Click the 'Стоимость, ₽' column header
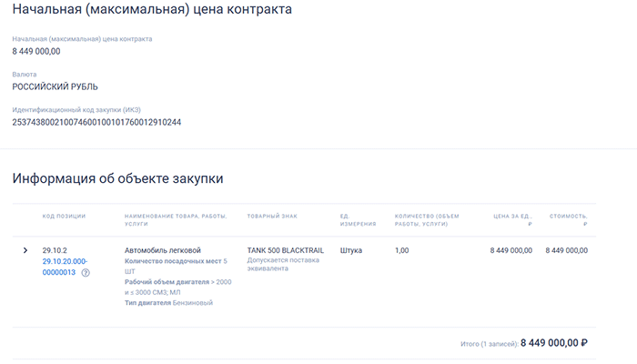Image resolution: width=637 pixels, height=364 pixels. 569,220
